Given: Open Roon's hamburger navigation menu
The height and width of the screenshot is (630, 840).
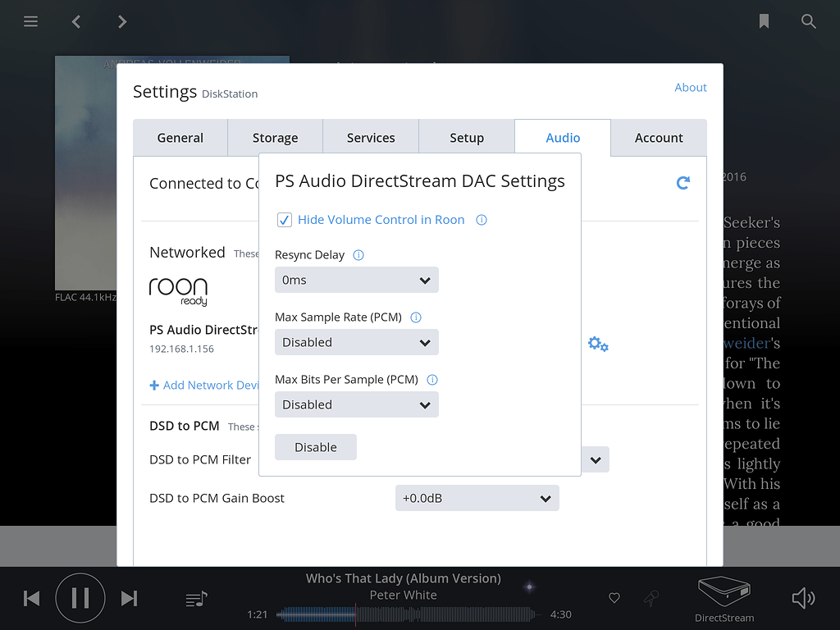Looking at the screenshot, I should [30, 21].
